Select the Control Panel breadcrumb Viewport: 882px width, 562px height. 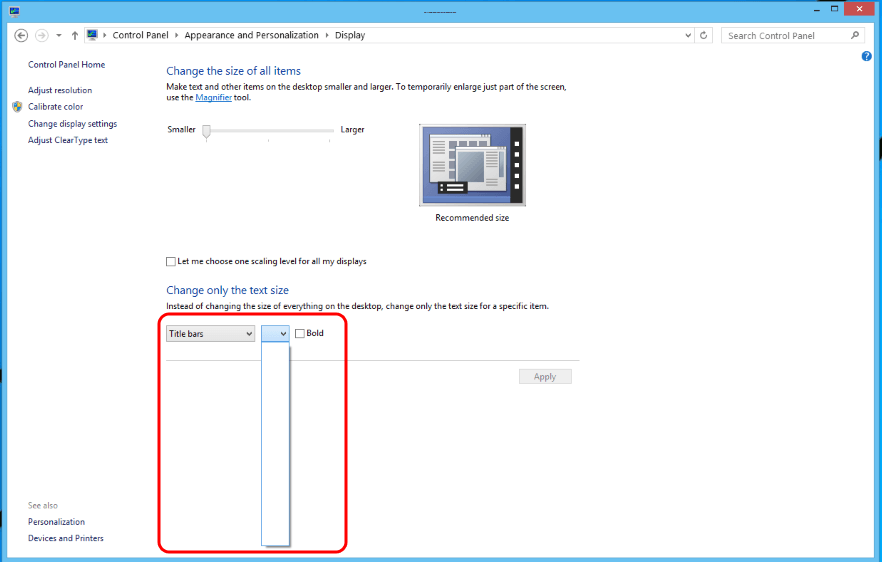[142, 35]
